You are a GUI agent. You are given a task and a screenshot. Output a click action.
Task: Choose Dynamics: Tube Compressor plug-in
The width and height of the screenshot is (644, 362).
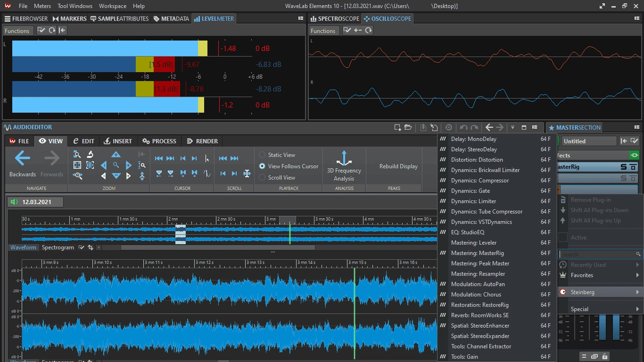point(497,212)
